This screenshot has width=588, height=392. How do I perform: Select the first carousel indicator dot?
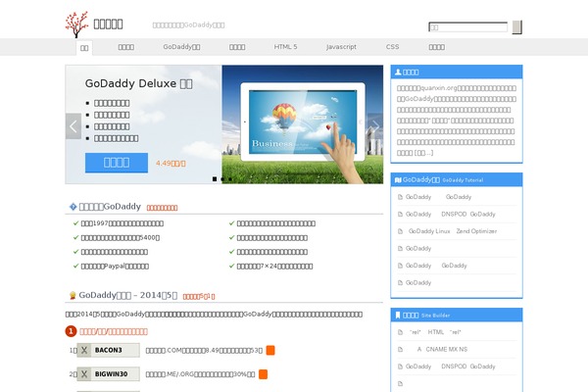point(215,179)
